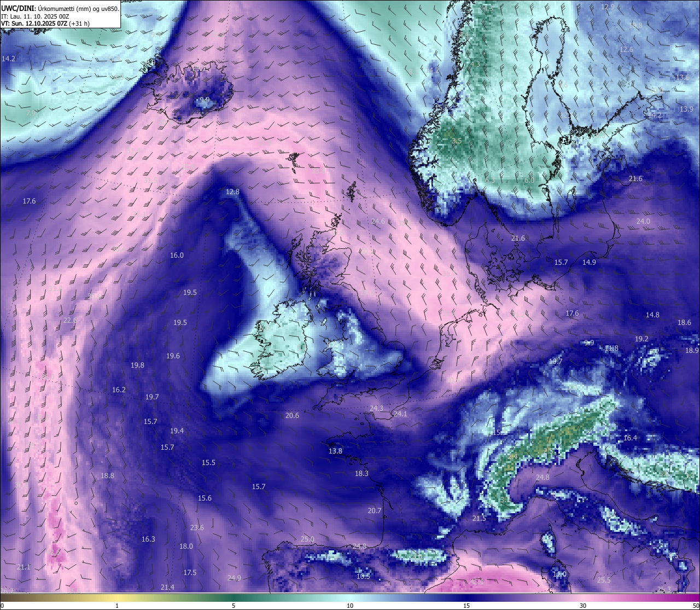This screenshot has width=700, height=610.
Task: Click the 6.0 value over southern Sweden
Action: tap(529, 181)
